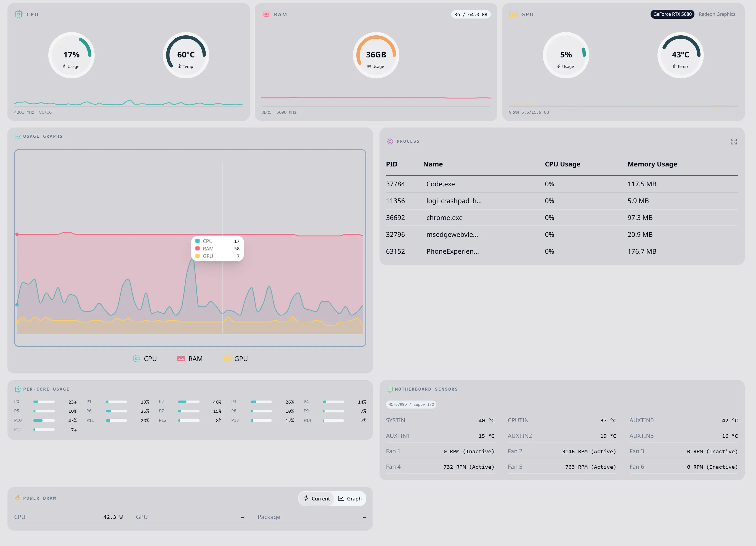Sort processes by CPU Usage column header
The image size is (756, 546).
[562, 164]
